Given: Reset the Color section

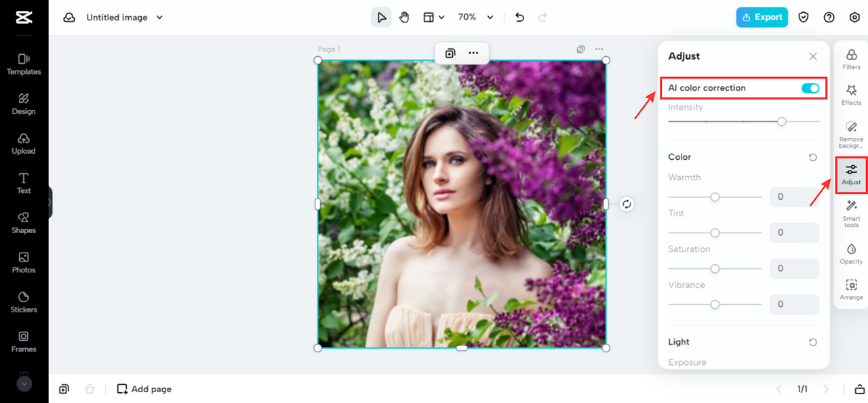Looking at the screenshot, I should (813, 157).
